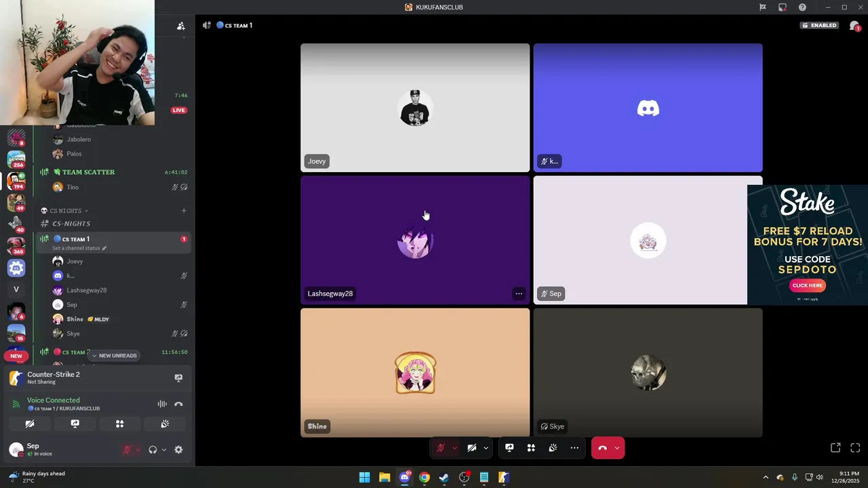Open the inbox icon in title bar
The image size is (868, 488).
(x=783, y=7)
